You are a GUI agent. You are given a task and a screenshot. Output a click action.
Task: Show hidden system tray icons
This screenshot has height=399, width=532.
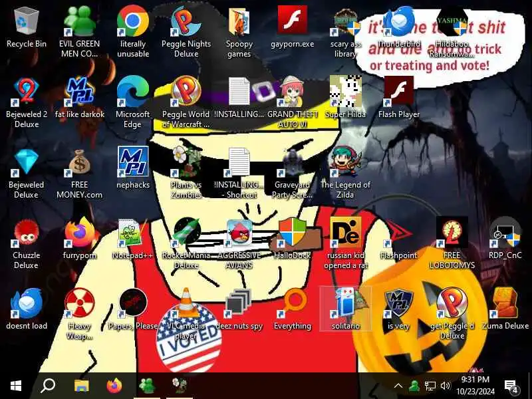coord(398,386)
